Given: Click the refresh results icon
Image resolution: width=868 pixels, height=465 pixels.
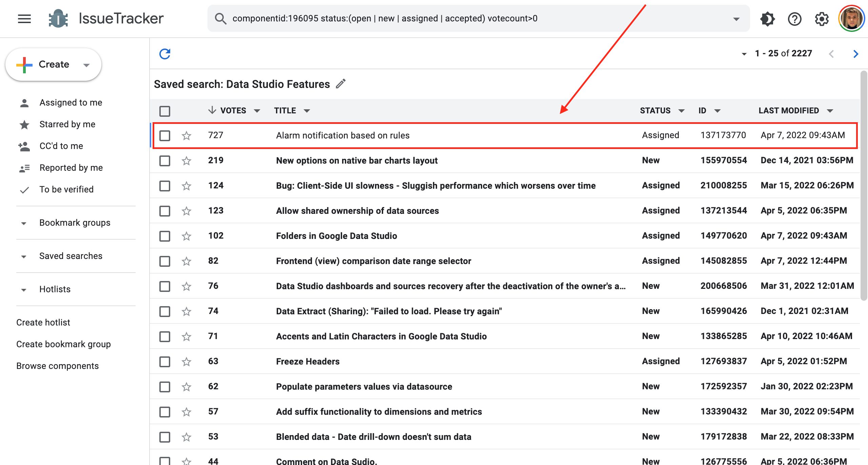Looking at the screenshot, I should click(165, 54).
